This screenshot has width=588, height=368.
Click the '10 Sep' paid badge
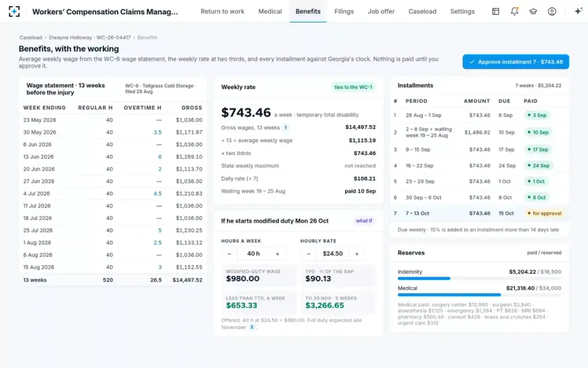pyautogui.click(x=538, y=132)
